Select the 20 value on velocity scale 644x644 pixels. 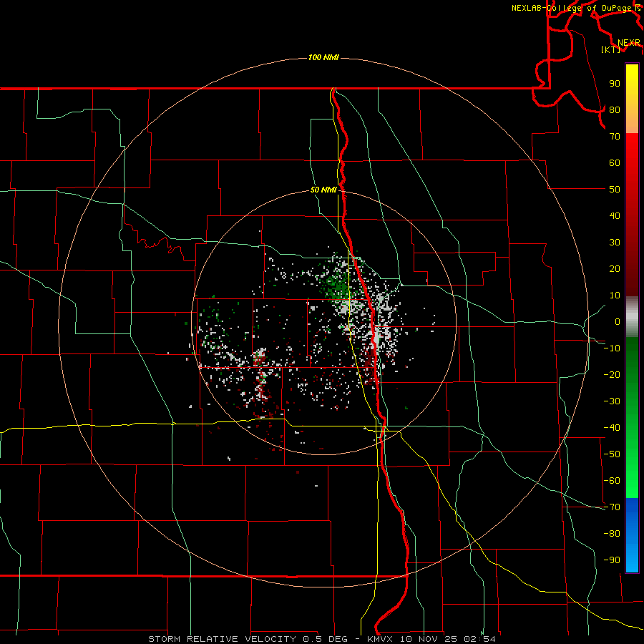coord(615,268)
